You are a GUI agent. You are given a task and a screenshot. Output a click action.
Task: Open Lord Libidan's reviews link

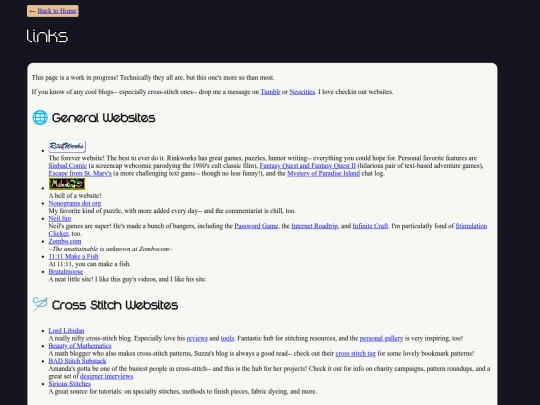197,338
